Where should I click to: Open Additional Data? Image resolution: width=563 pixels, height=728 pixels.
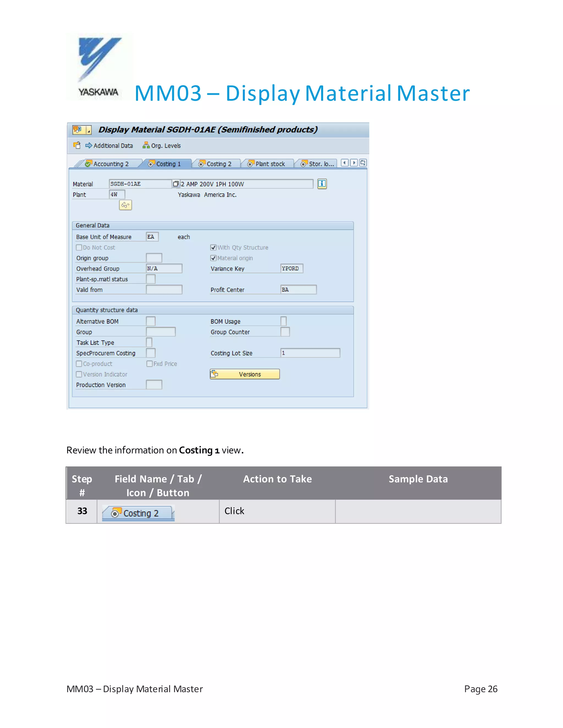point(109,146)
